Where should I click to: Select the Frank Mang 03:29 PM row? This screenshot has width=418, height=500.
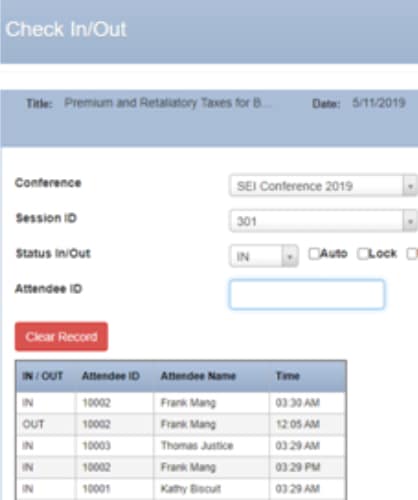point(181,467)
